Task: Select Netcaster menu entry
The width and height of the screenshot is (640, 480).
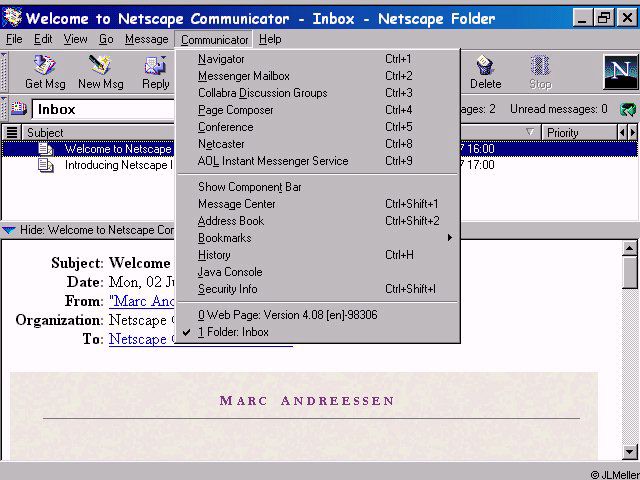Action: [318, 144]
